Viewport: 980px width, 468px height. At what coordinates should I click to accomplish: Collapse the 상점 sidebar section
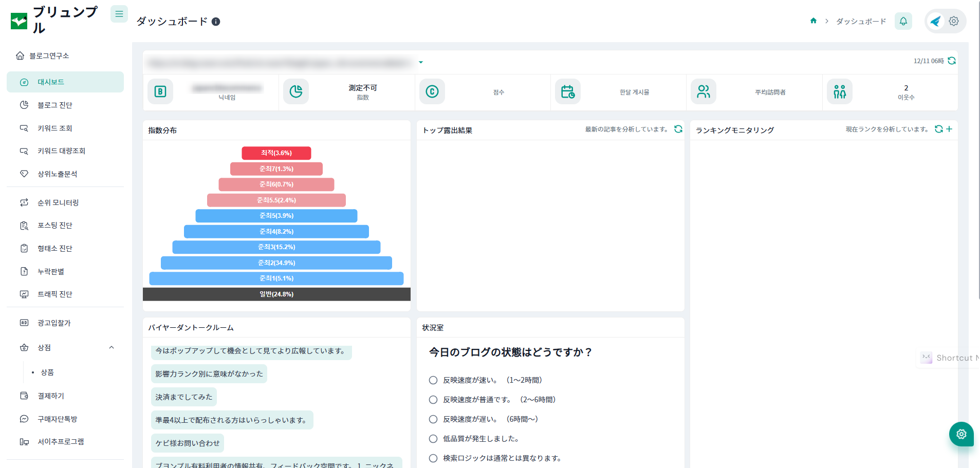[112, 348]
